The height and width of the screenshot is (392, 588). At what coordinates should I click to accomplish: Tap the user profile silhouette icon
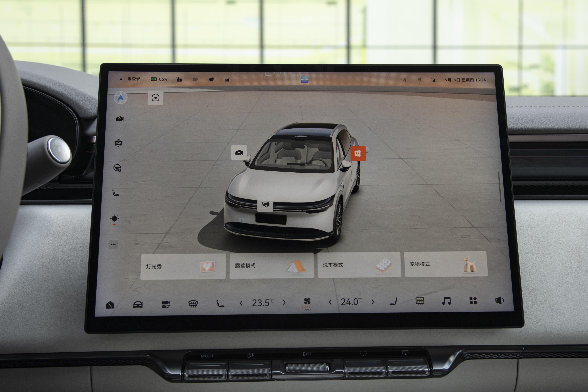pos(121,79)
